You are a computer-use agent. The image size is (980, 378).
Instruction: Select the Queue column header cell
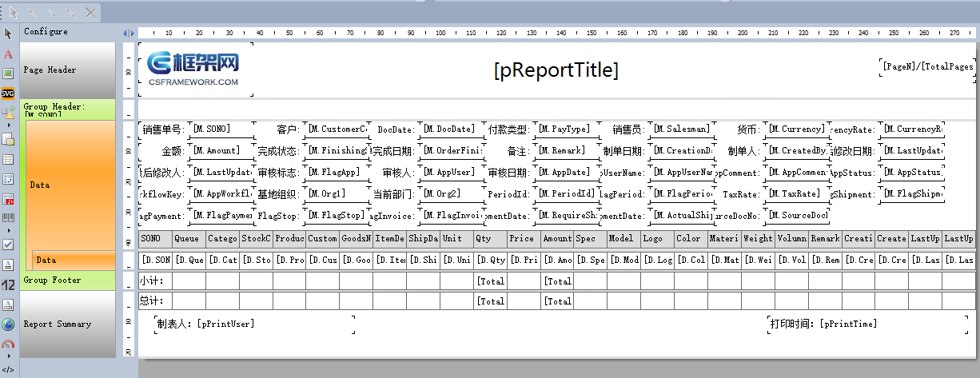point(189,239)
